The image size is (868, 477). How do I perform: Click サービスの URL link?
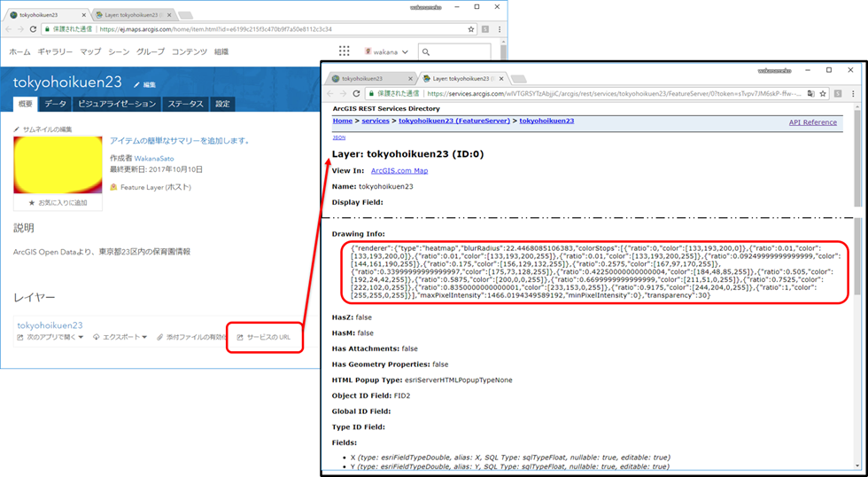click(x=264, y=337)
